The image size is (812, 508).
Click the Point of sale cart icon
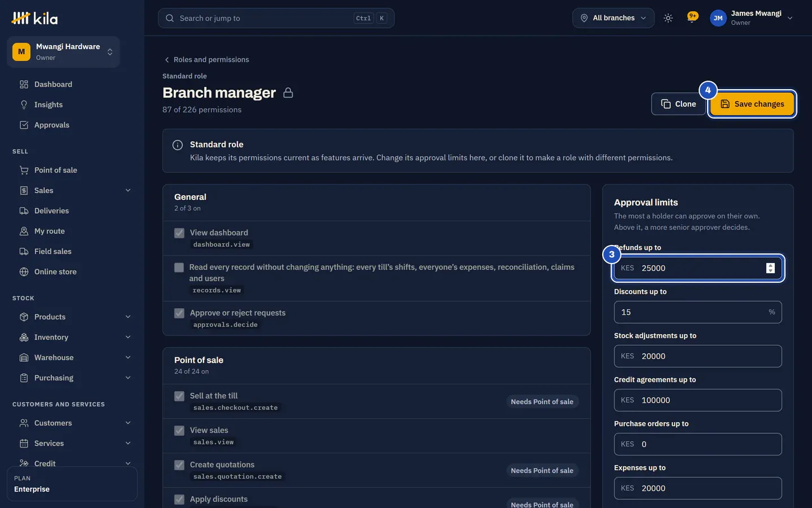24,170
